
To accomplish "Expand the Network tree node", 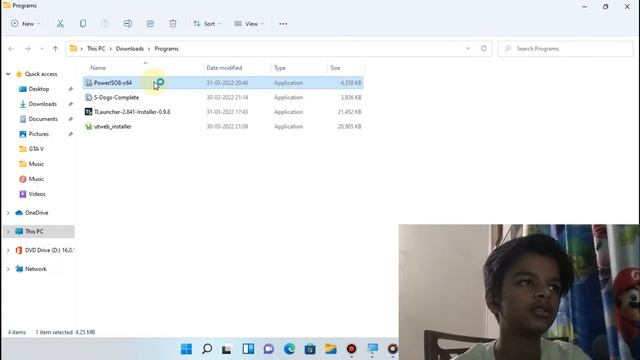I will (x=8, y=269).
